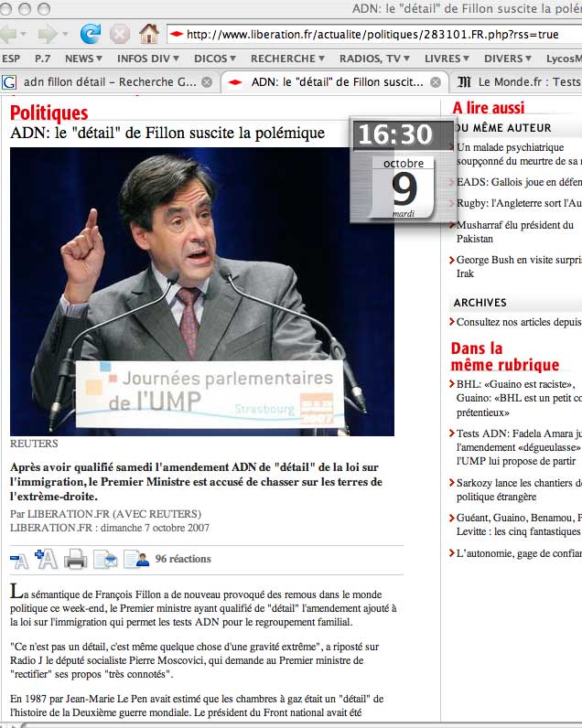This screenshot has height=728, width=582.
Task: Open the LycosM bookmark
Action: (564, 59)
